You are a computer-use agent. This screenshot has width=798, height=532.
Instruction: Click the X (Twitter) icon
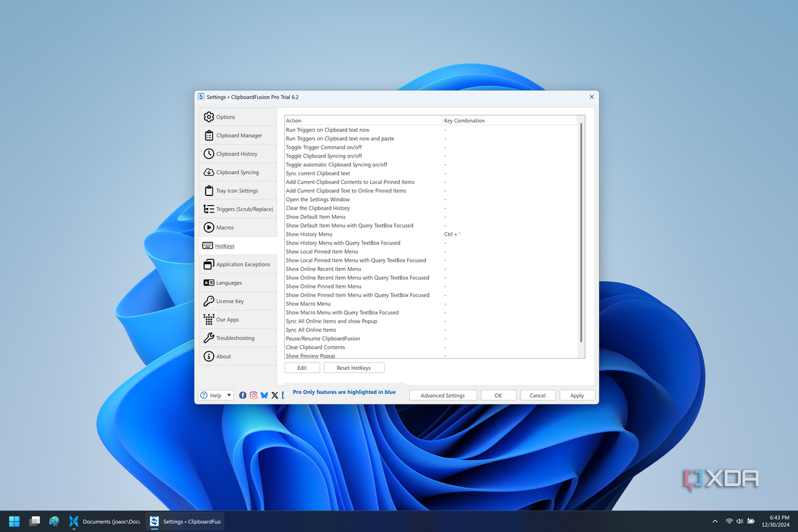click(275, 395)
